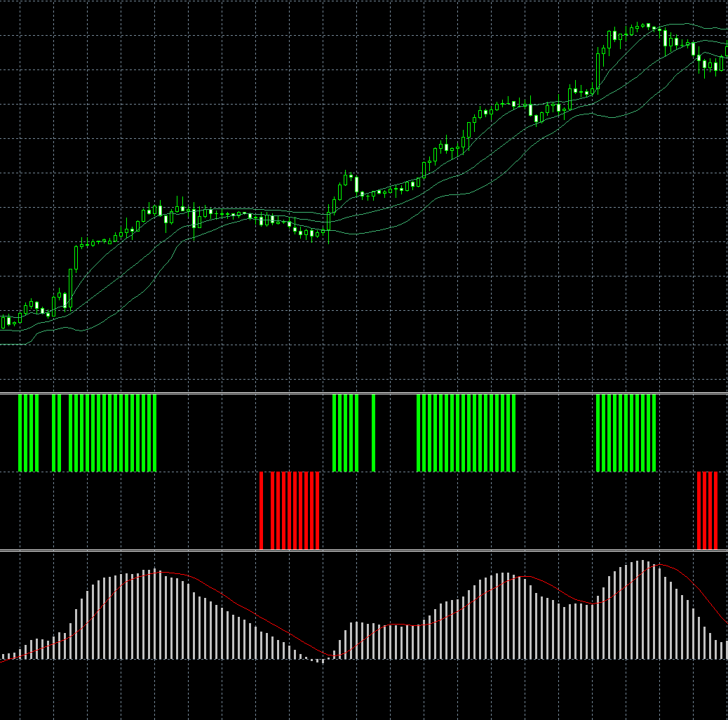Click the white divider above the bottom indicator panel
The height and width of the screenshot is (720, 728).
351,552
